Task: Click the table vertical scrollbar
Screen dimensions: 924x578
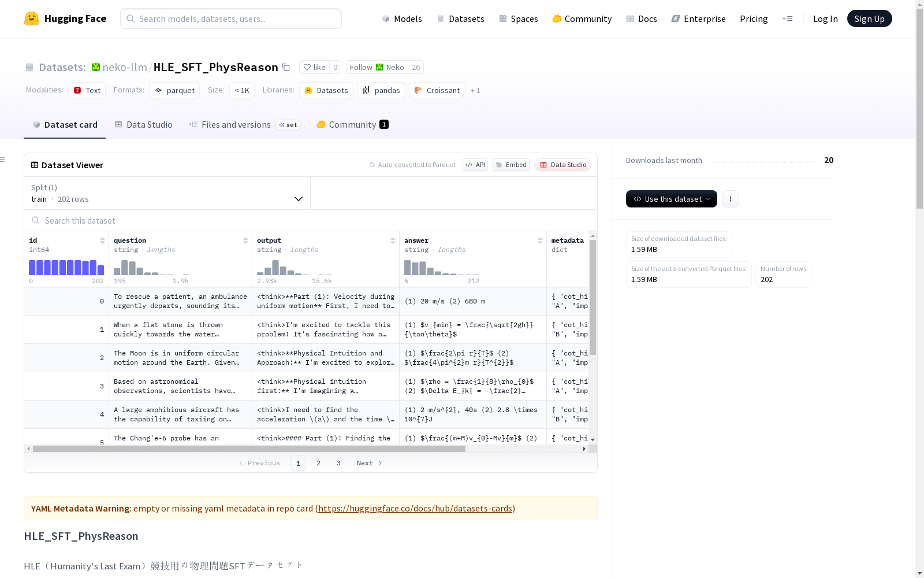Action: point(593,297)
